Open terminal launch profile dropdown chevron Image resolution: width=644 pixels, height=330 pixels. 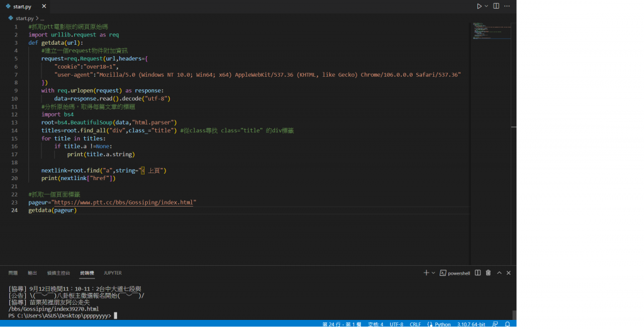click(x=433, y=273)
